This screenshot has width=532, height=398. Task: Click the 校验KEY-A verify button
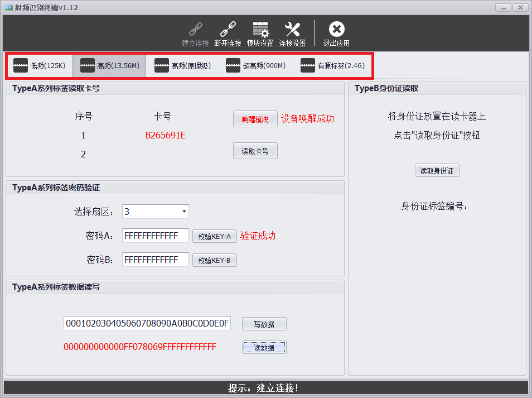point(214,236)
